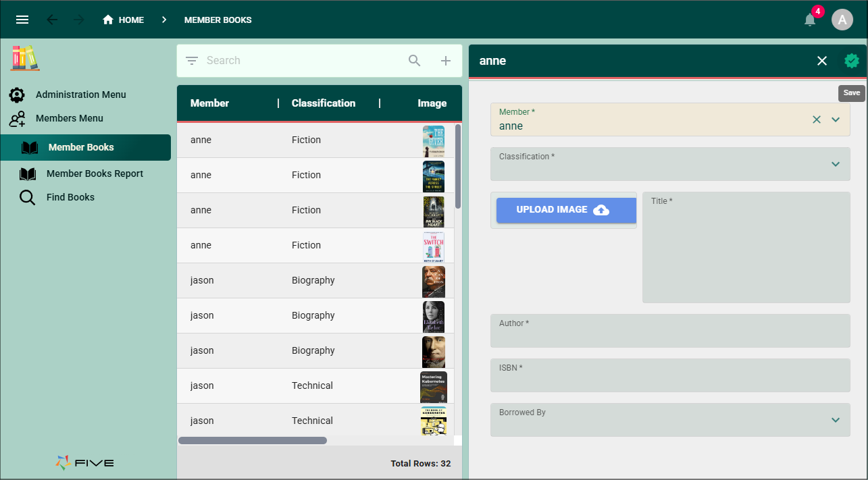Click the list's vertical scrollbar

(x=458, y=166)
